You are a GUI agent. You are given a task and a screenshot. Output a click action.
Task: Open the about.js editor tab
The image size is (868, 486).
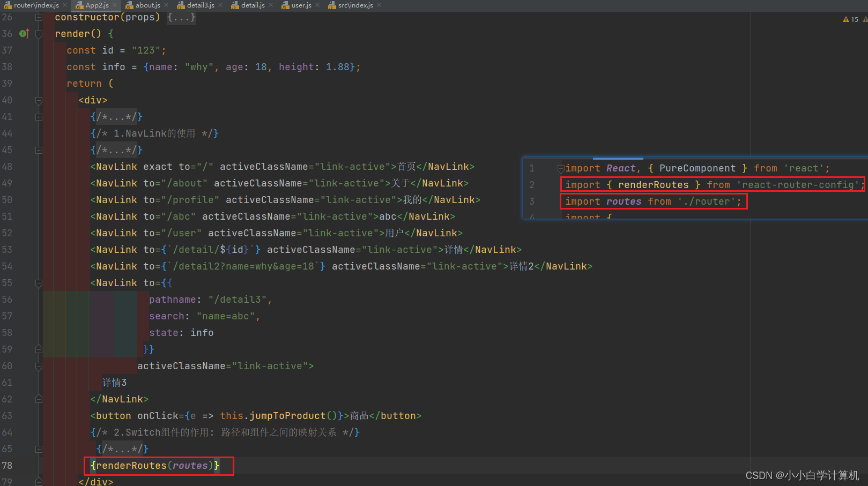tap(148, 5)
